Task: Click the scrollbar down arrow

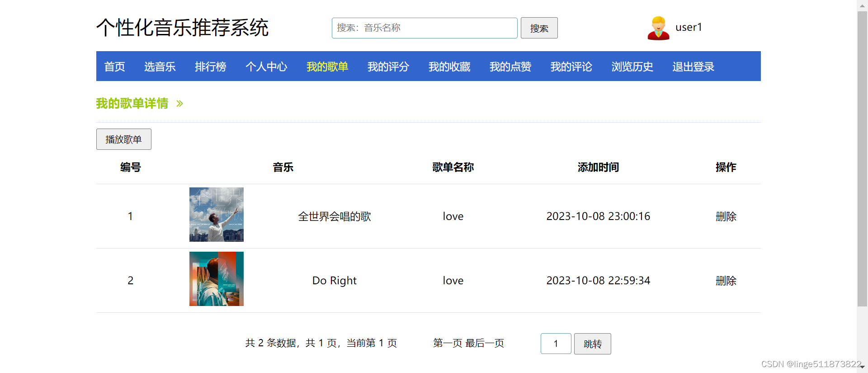Action: [x=862, y=368]
